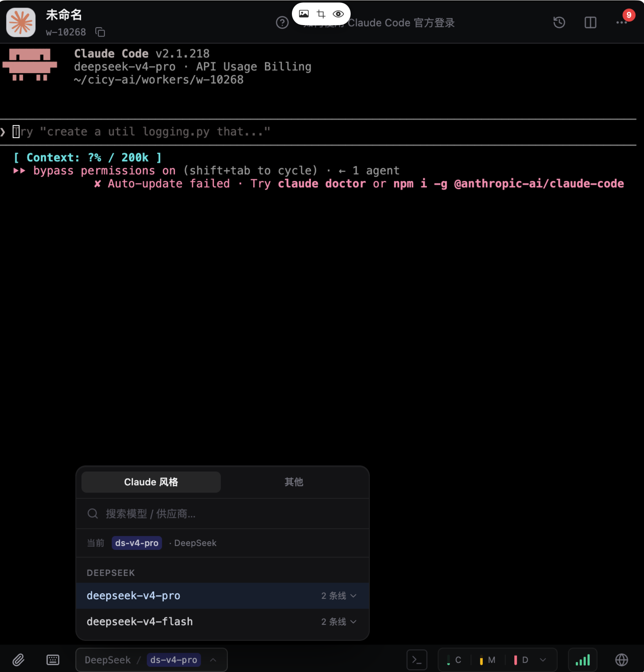Open the history clock icon
Screen dimensions: 644x672
(x=559, y=23)
